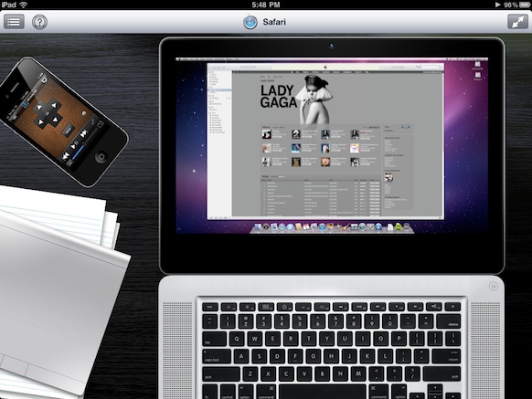Tap the return key
532x399 pixels.
[x=446, y=357]
